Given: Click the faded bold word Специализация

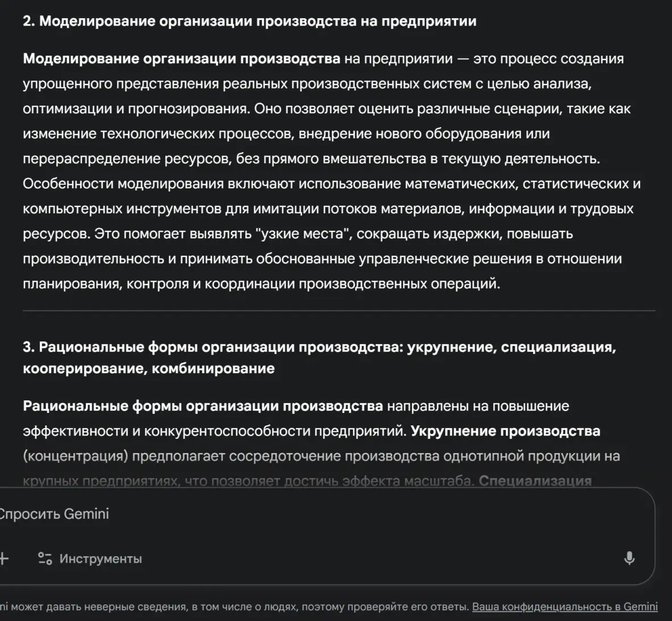Looking at the screenshot, I should tap(535, 481).
